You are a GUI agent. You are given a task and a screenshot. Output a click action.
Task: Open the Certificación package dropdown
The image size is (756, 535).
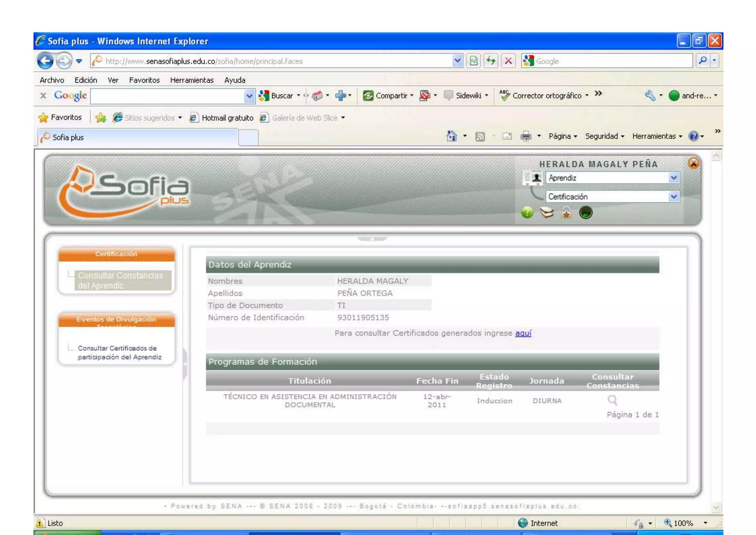[673, 197]
